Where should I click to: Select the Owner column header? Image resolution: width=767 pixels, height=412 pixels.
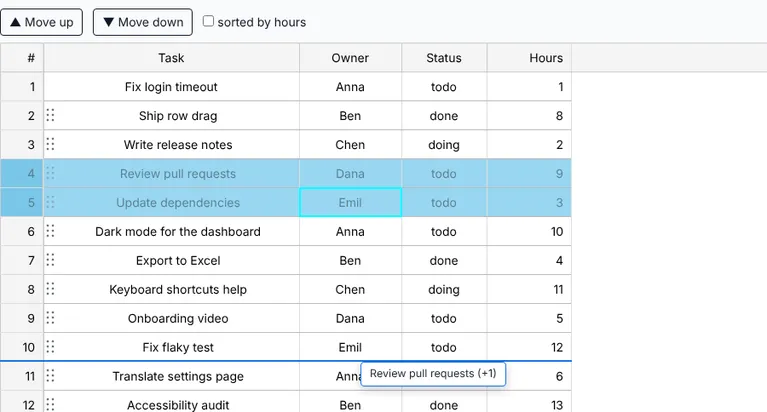coord(351,58)
